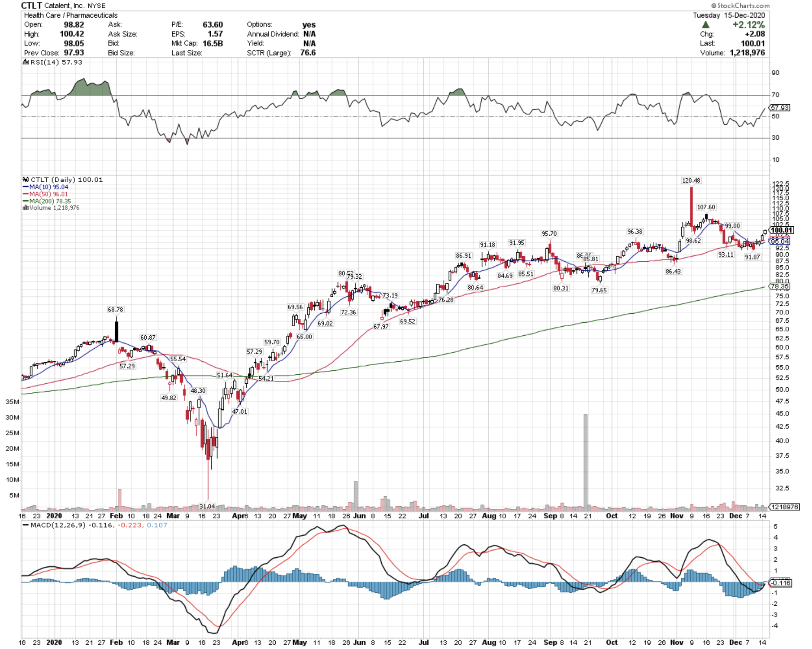Click the Last price value 100.01 in header
The width and height of the screenshot is (812, 649).
point(753,43)
